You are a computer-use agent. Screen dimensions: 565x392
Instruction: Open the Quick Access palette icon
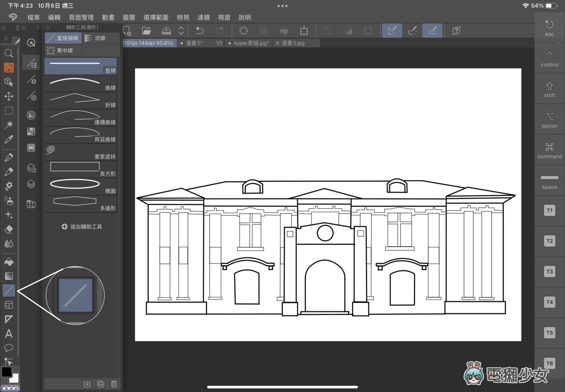point(31,43)
